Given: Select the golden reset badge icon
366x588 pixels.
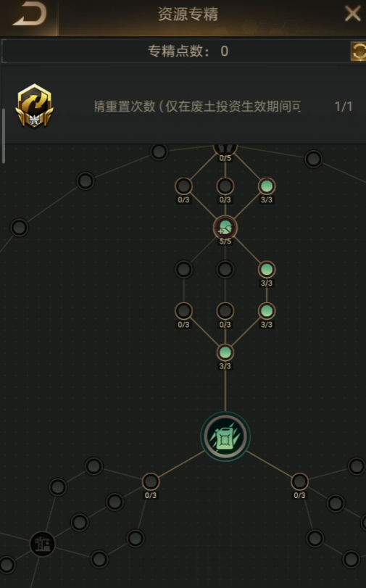Looking at the screenshot, I should click(x=34, y=106).
